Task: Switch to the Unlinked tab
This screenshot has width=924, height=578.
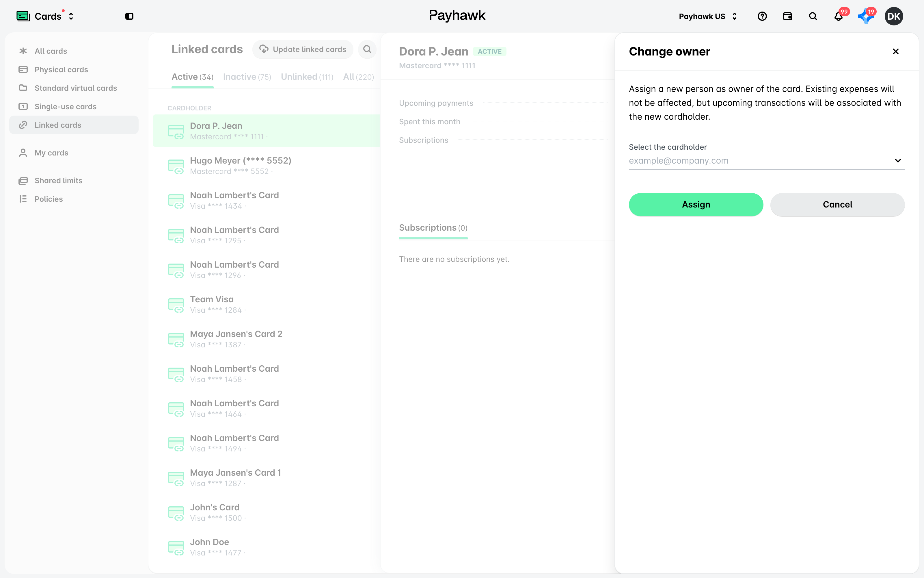Action: [307, 77]
